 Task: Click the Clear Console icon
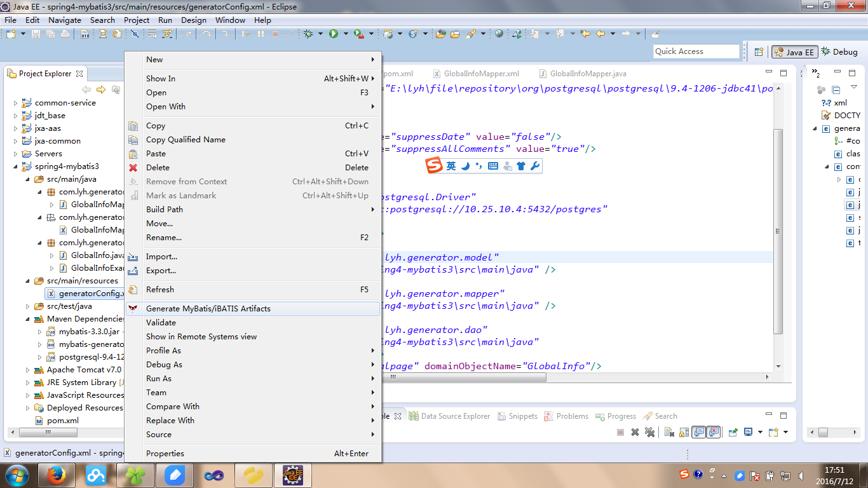coord(669,432)
